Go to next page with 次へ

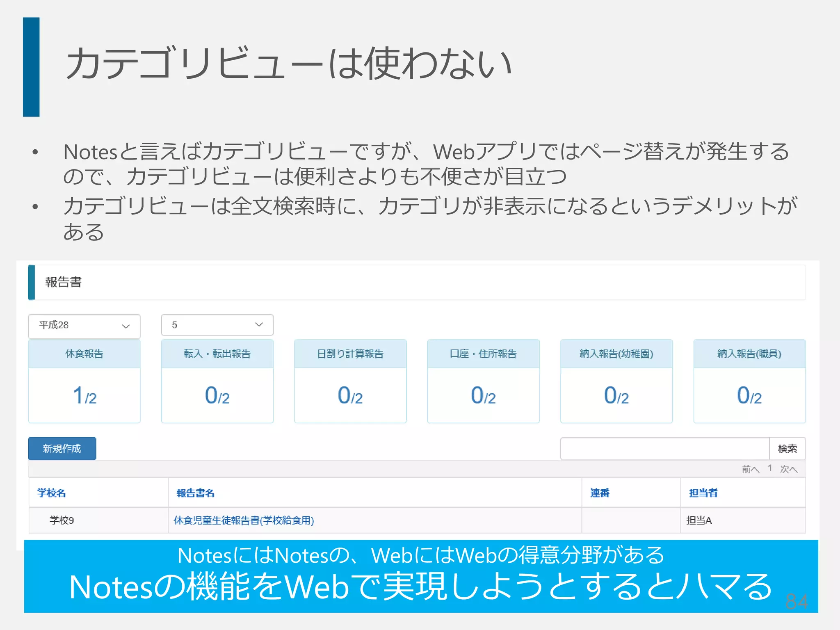click(x=789, y=469)
